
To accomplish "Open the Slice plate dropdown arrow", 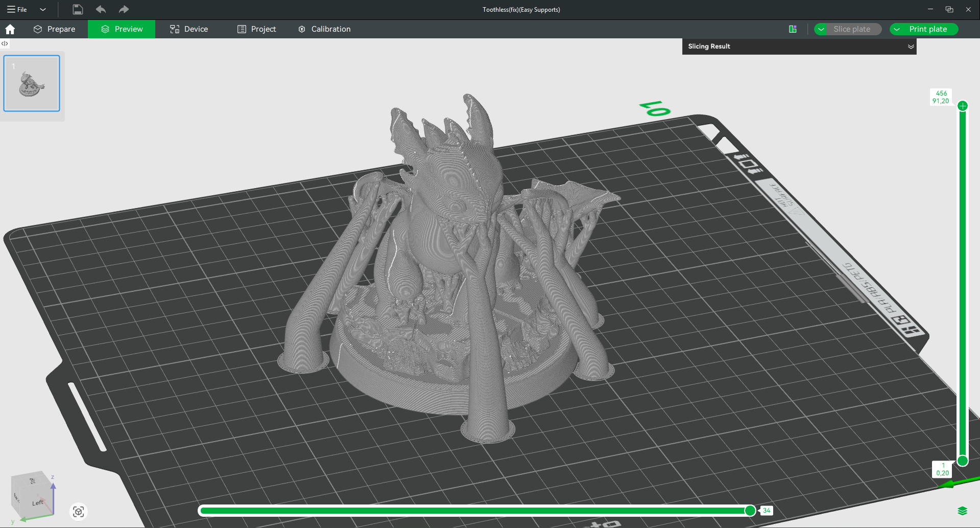I will coord(821,29).
